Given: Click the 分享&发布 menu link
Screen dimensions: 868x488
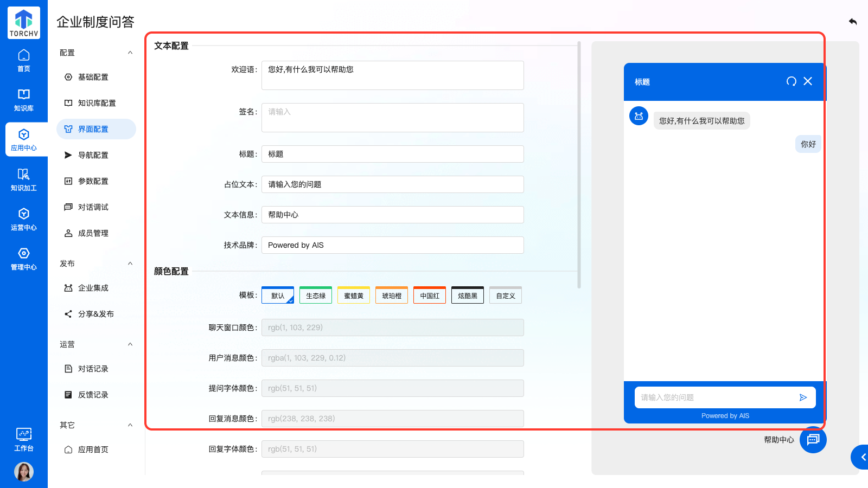Looking at the screenshot, I should coord(95,314).
